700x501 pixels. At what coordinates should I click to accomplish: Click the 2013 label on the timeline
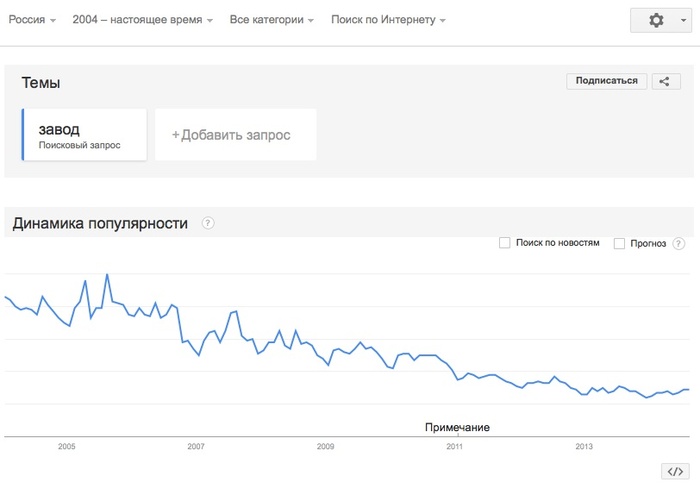[x=584, y=447]
